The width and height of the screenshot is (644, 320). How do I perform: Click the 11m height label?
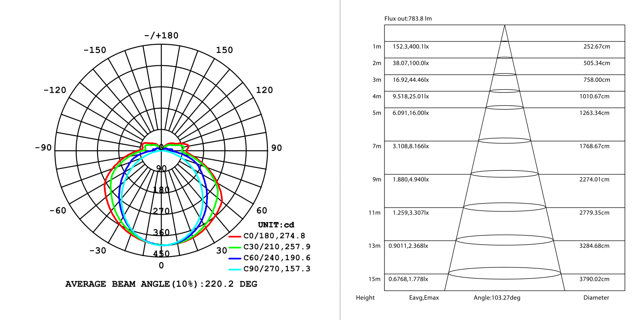click(x=375, y=213)
